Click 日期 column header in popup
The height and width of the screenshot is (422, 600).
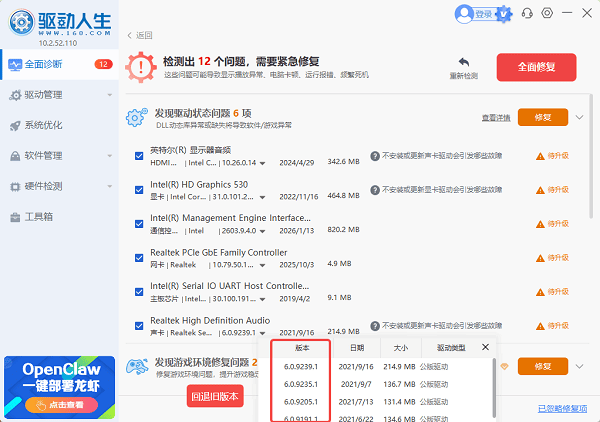357,348
